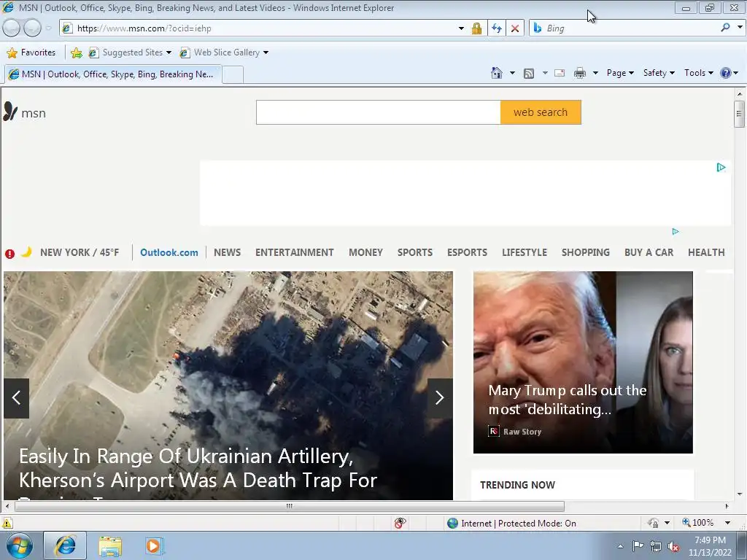Open the Safety menu

coord(659,73)
